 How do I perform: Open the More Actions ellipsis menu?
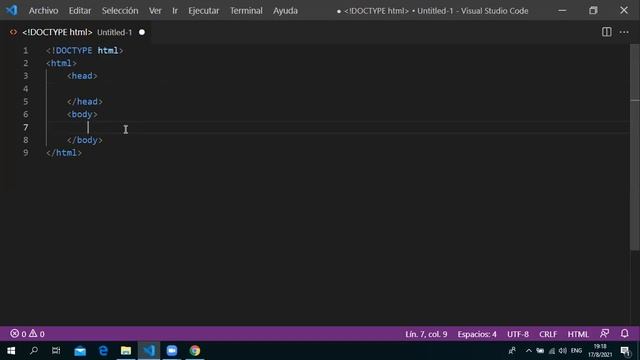coord(624,32)
